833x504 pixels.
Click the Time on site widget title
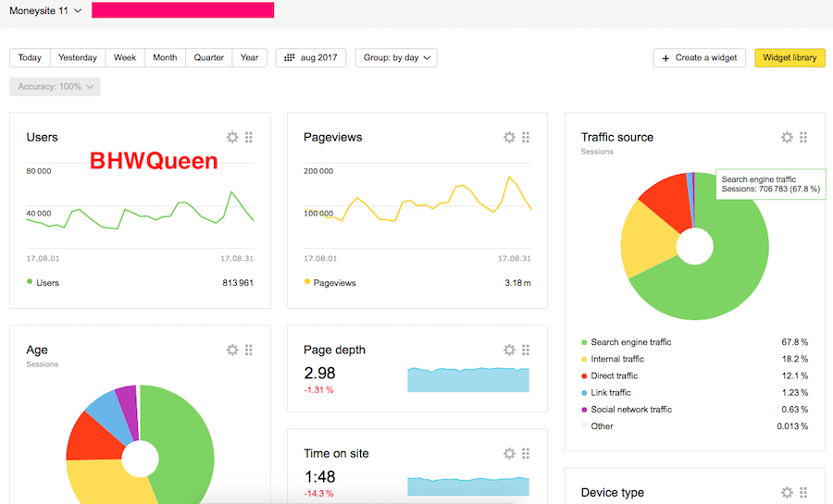[336, 453]
